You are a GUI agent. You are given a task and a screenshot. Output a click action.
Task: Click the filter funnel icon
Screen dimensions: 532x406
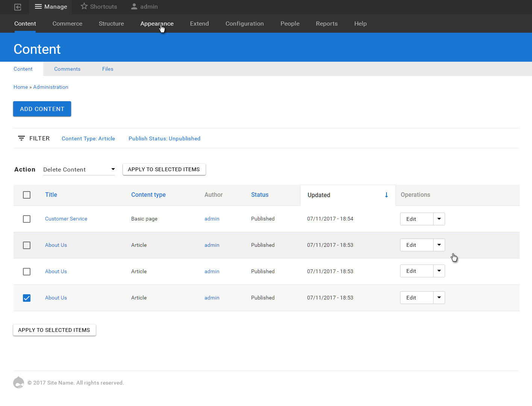21,138
